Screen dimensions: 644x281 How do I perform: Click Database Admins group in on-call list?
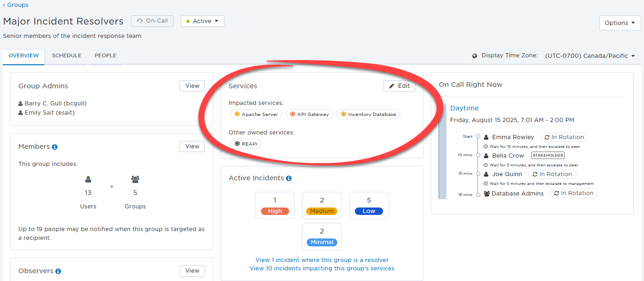[518, 194]
